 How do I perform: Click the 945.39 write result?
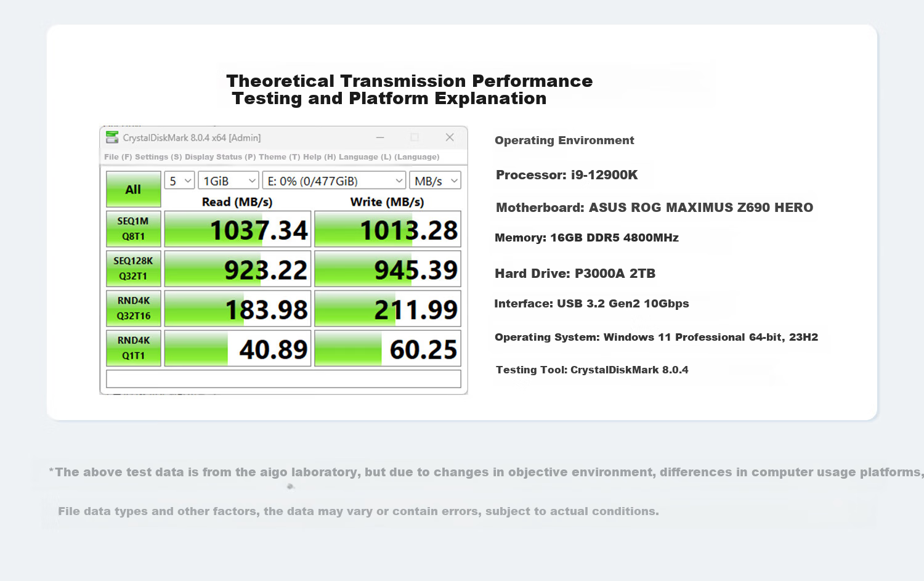pyautogui.click(x=387, y=269)
